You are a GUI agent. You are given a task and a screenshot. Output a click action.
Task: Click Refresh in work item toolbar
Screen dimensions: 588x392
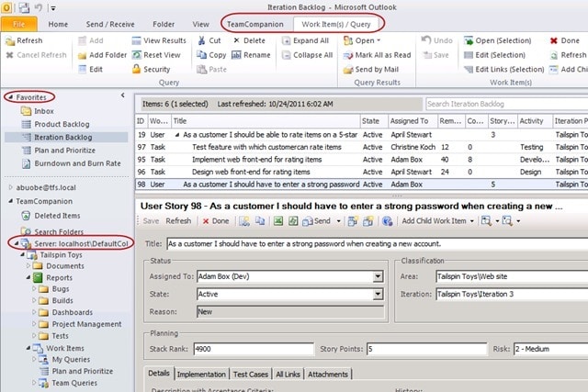point(178,221)
